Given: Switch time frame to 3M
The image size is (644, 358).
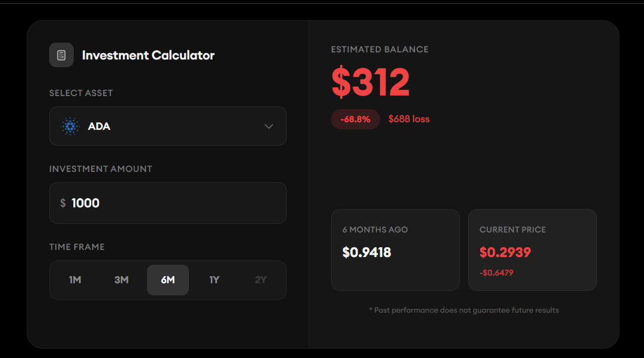Looking at the screenshot, I should coord(121,280).
